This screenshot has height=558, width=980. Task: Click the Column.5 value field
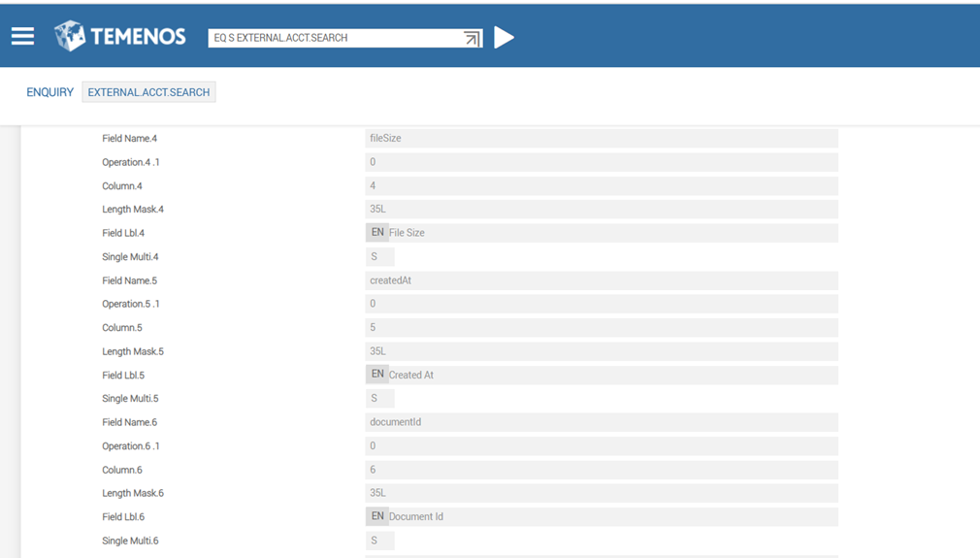[601, 328]
